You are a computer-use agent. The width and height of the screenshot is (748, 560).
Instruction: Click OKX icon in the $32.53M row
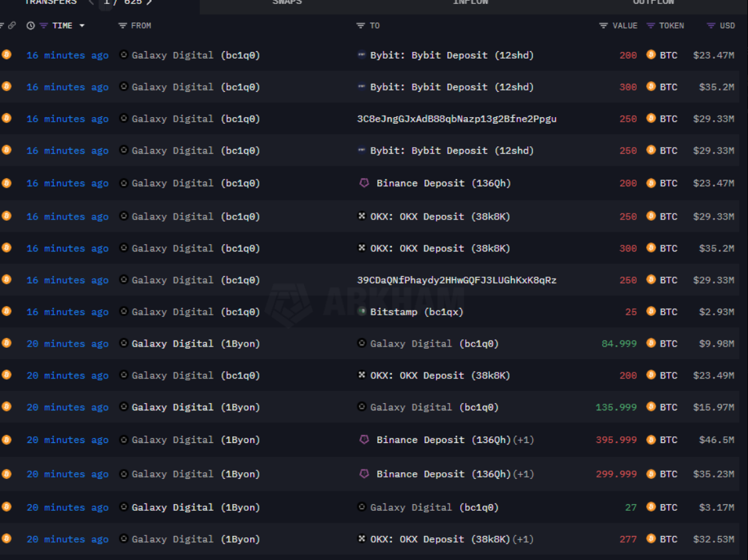pyautogui.click(x=361, y=539)
